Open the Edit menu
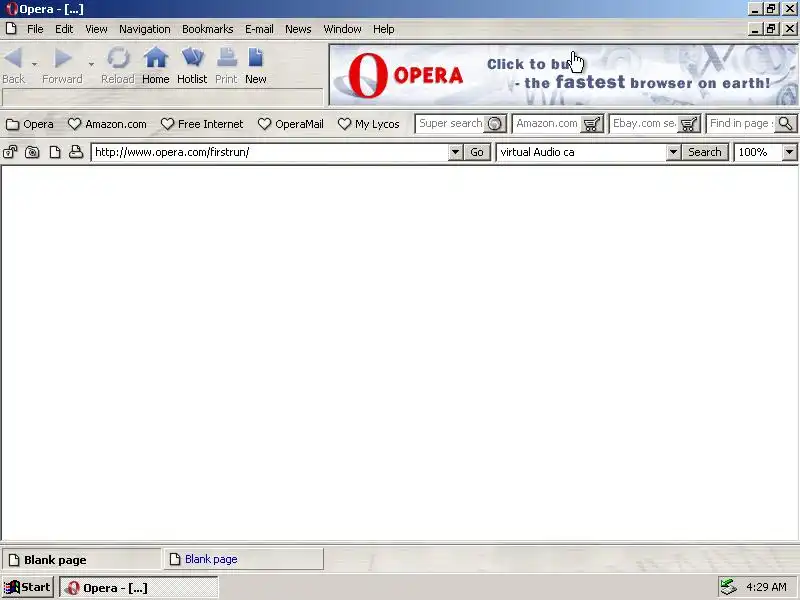 click(x=64, y=29)
